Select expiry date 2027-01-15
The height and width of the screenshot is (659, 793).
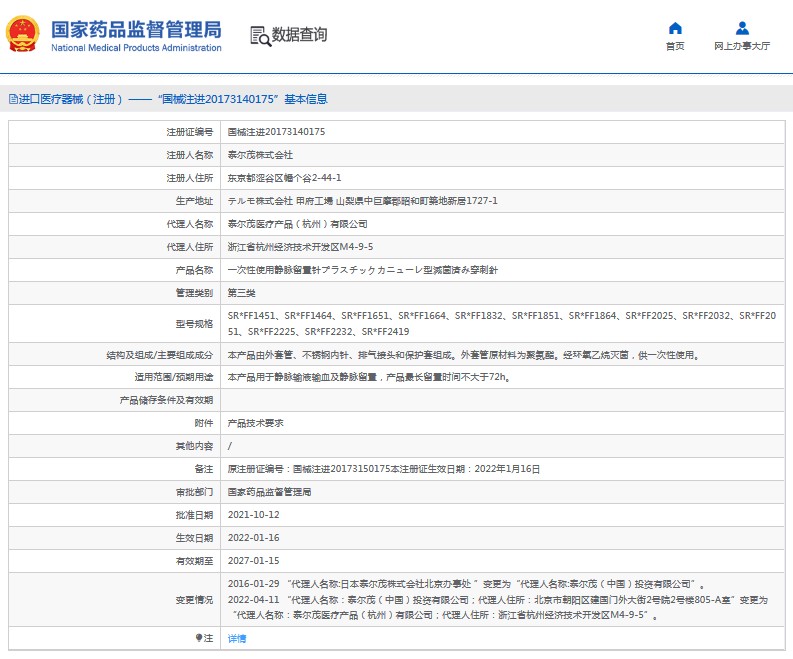[x=253, y=560]
